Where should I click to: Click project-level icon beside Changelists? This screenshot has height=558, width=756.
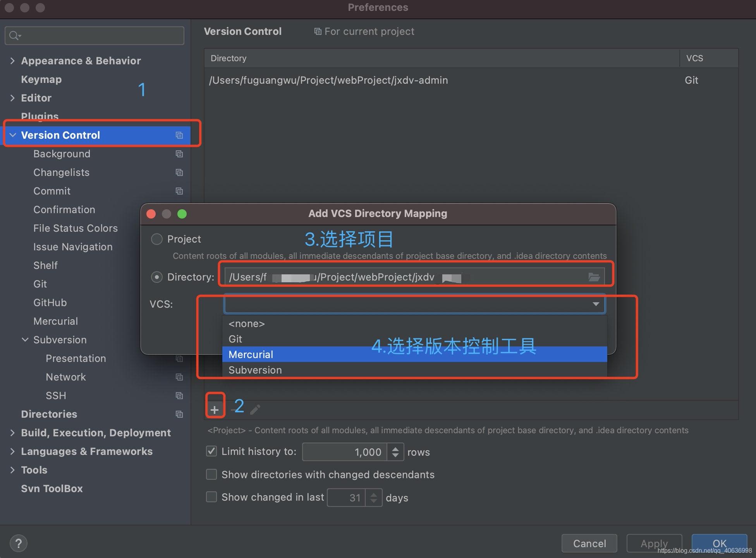pyautogui.click(x=179, y=172)
